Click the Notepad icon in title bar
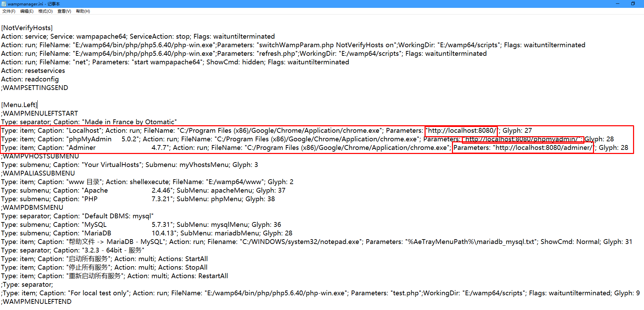The width and height of the screenshot is (644, 310). point(4,4)
